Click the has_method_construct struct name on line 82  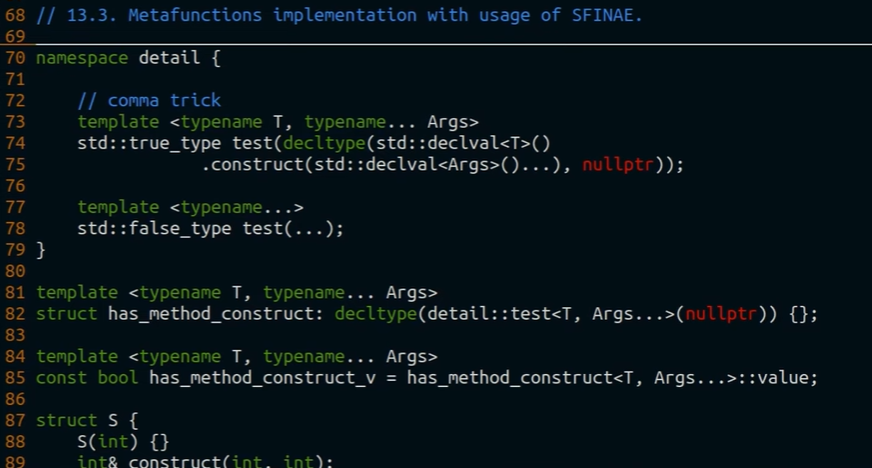[x=210, y=314]
